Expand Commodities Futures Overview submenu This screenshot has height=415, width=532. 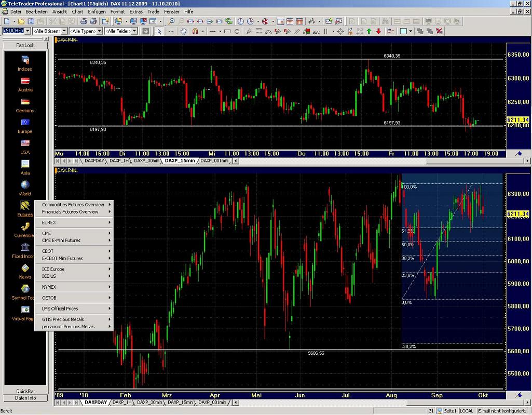coord(74,205)
